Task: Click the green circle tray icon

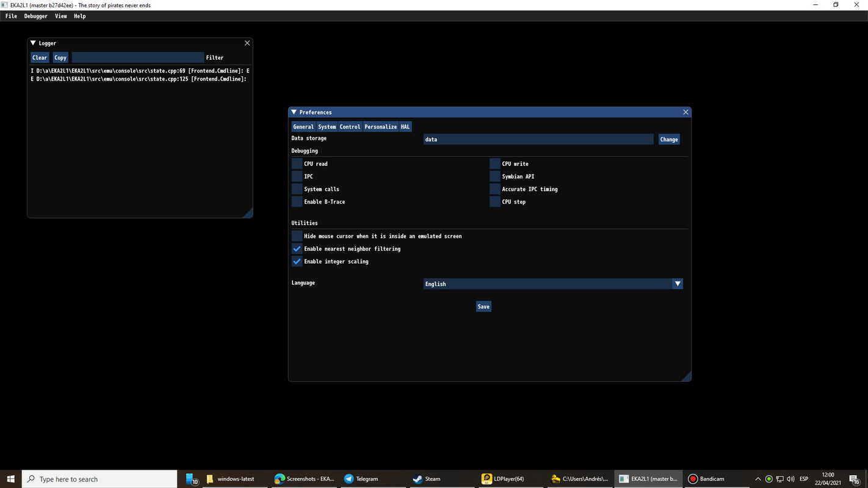Action: coord(769,479)
